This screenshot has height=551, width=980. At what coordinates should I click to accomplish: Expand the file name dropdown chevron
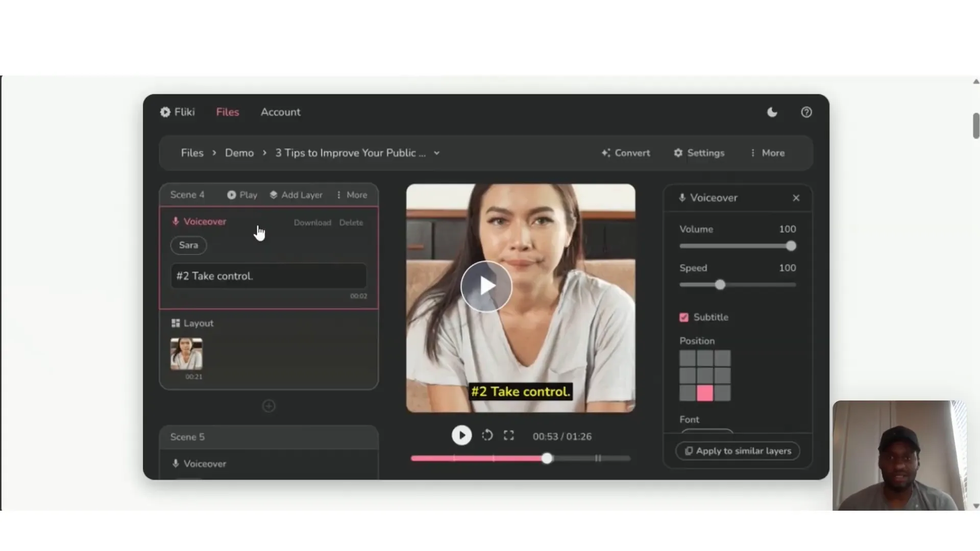click(x=437, y=153)
